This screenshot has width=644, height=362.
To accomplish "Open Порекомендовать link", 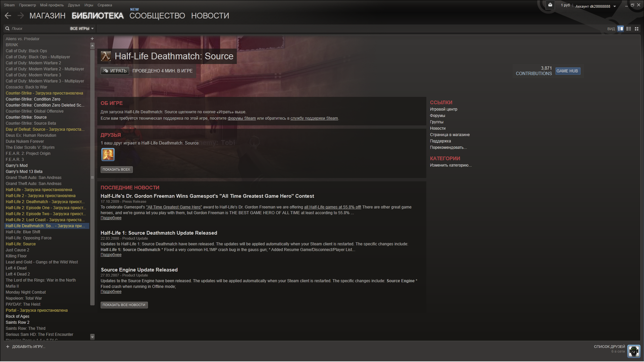I will pyautogui.click(x=448, y=147).
